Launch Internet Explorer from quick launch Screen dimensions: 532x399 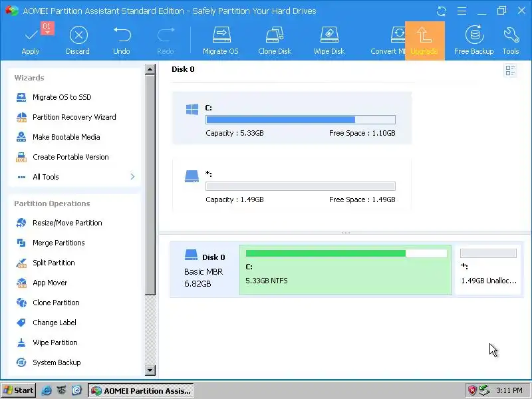coord(46,390)
